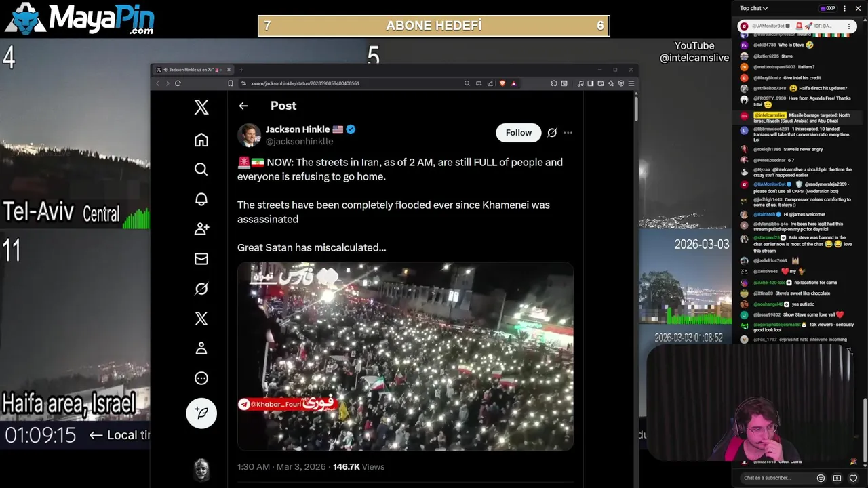Go to Home in X sidebar
The width and height of the screenshot is (868, 488).
pyautogui.click(x=201, y=140)
